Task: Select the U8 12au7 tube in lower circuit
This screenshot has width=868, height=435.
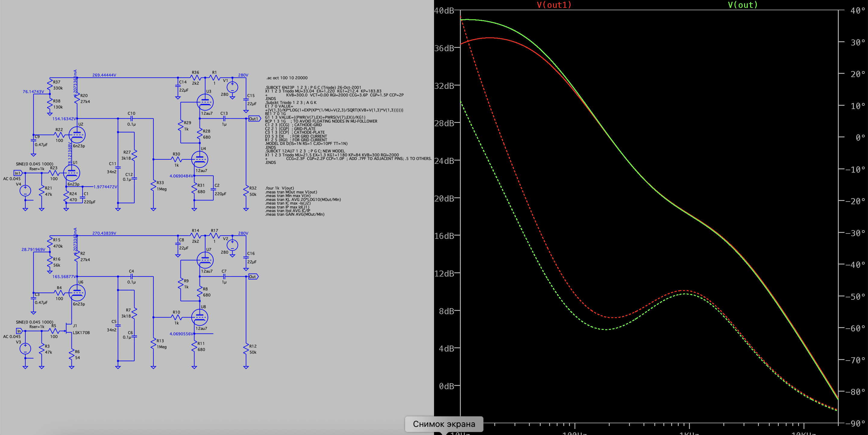Action: (x=200, y=317)
